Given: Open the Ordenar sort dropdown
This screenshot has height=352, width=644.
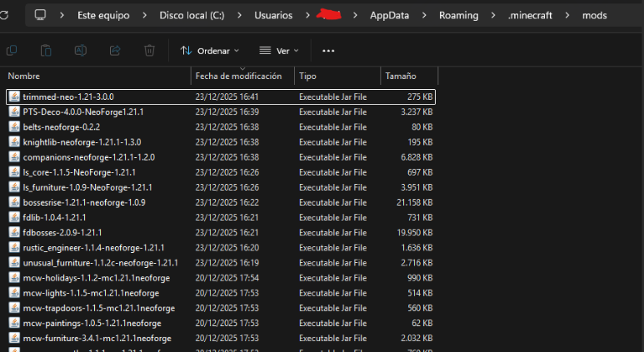Looking at the screenshot, I should [x=209, y=51].
